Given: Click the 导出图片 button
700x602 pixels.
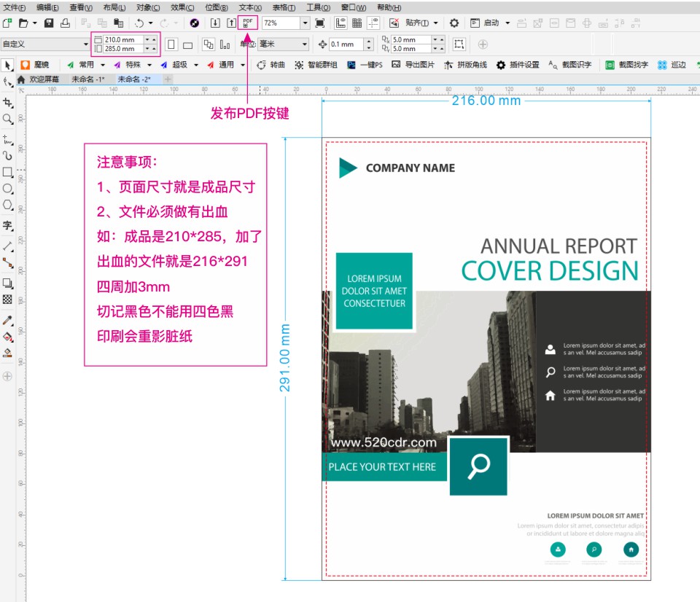Looking at the screenshot, I should [413, 65].
